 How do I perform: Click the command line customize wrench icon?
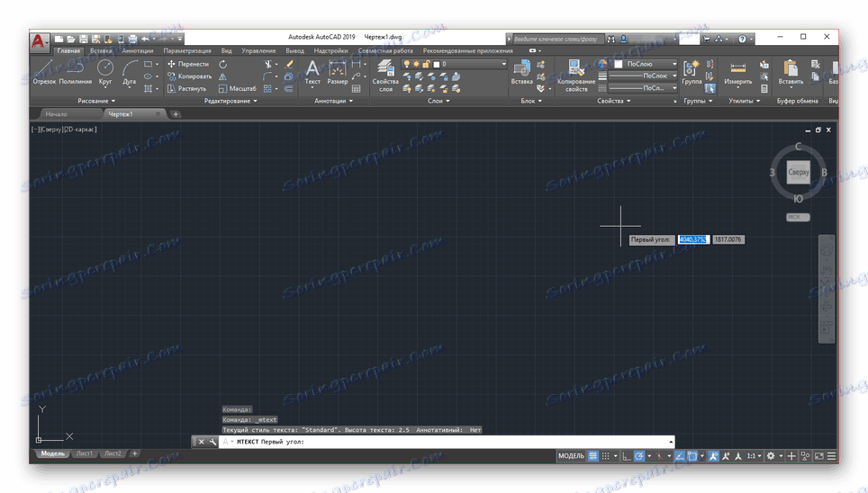click(212, 442)
